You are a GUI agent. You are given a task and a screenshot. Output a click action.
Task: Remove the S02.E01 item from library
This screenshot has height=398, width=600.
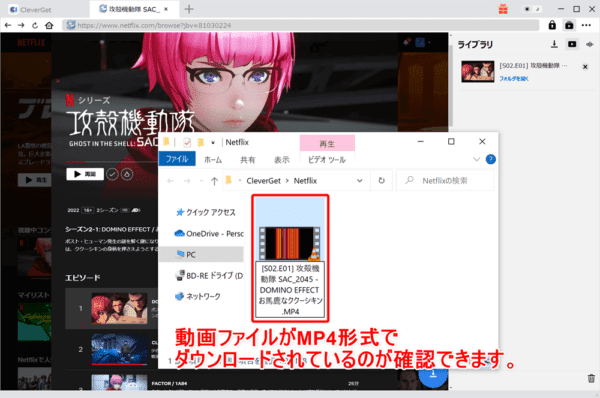coord(585,67)
